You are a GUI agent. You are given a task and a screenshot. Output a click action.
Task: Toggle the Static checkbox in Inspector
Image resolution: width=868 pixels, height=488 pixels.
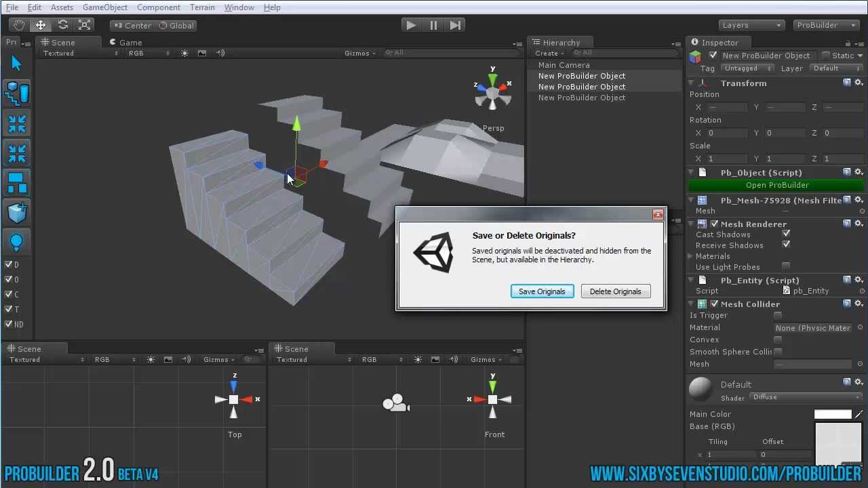click(x=825, y=56)
